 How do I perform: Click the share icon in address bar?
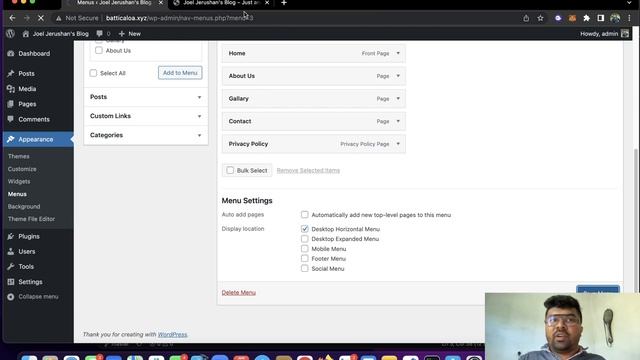pos(526,18)
